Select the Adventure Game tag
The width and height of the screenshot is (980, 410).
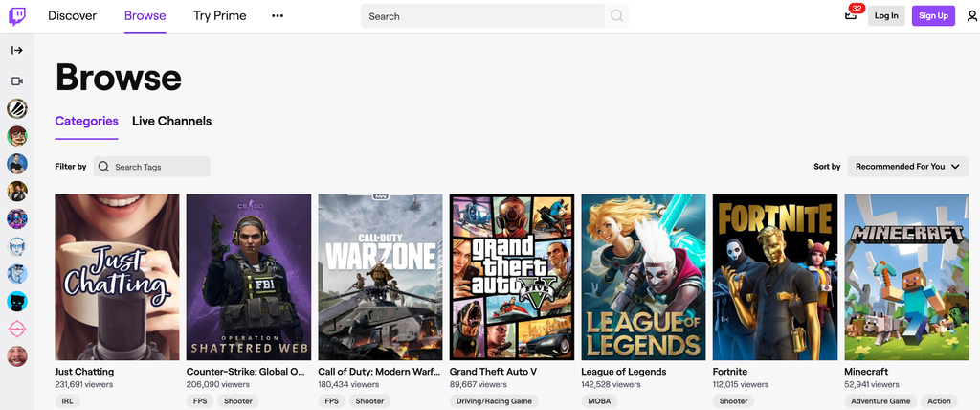point(881,401)
